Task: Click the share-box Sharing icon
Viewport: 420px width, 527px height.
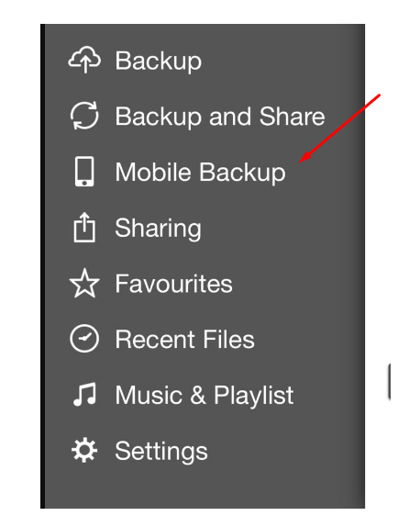Action: (84, 227)
